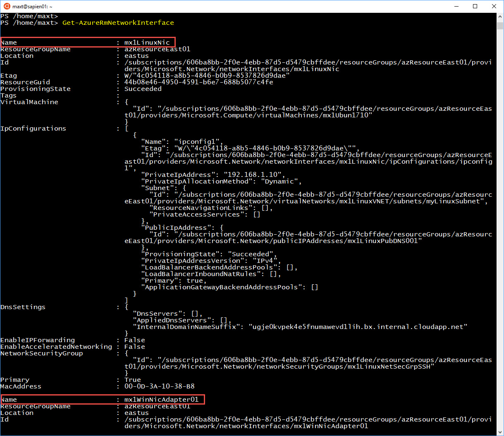Click the "DnsServers": [] line
Image resolution: width=504 pixels, height=436 pixels.
[x=167, y=314]
